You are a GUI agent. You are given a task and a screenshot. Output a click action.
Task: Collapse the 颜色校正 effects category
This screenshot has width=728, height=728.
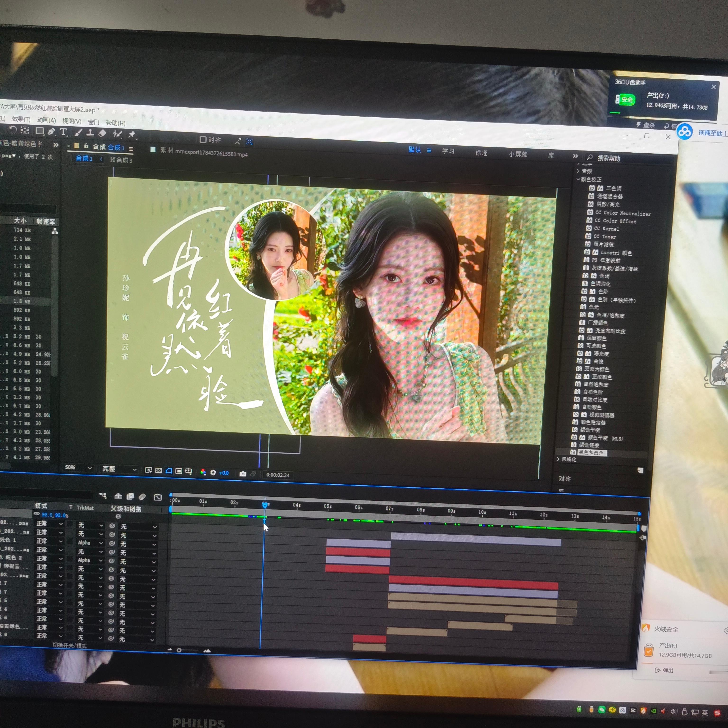pos(578,179)
